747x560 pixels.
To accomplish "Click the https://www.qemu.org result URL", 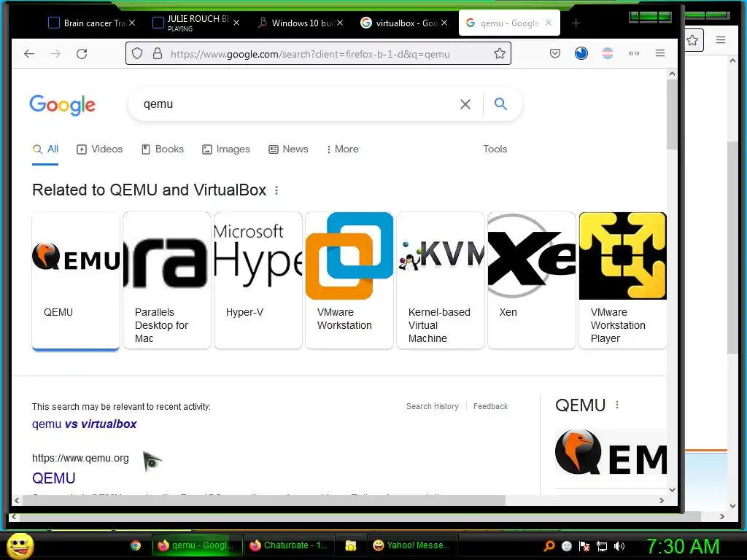I will click(x=80, y=458).
